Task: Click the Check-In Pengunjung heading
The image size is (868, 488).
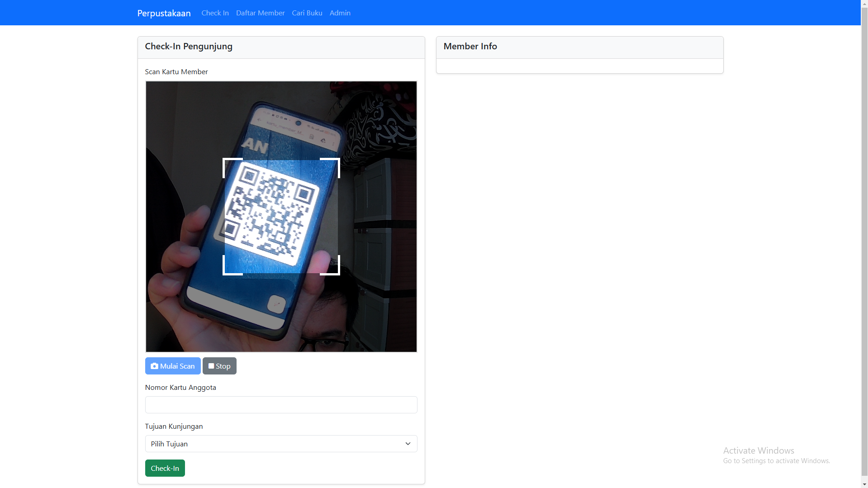Action: pos(189,46)
